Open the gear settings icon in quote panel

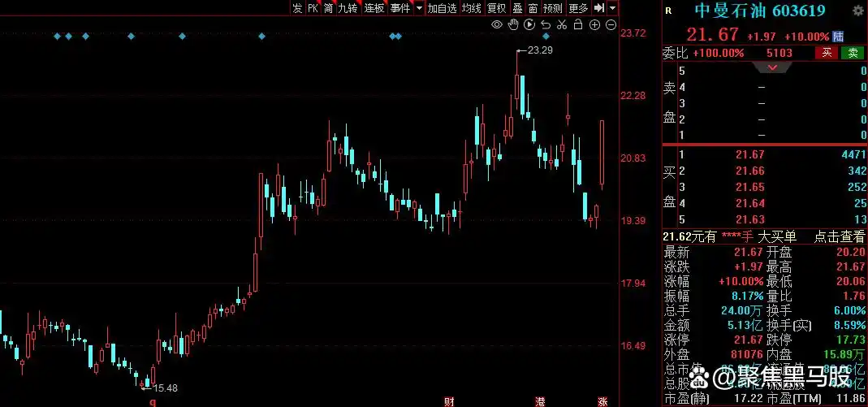tap(858, 11)
